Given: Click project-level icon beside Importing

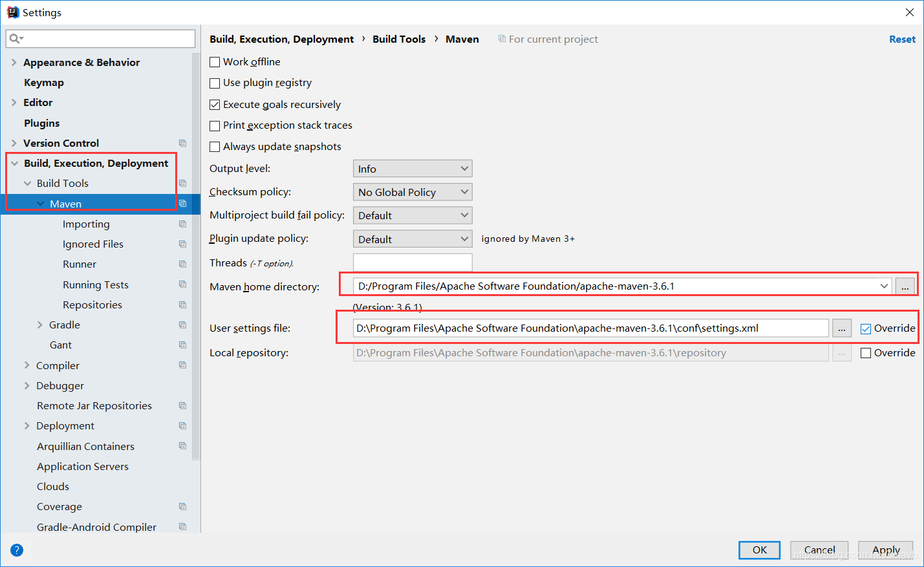Looking at the screenshot, I should (183, 224).
